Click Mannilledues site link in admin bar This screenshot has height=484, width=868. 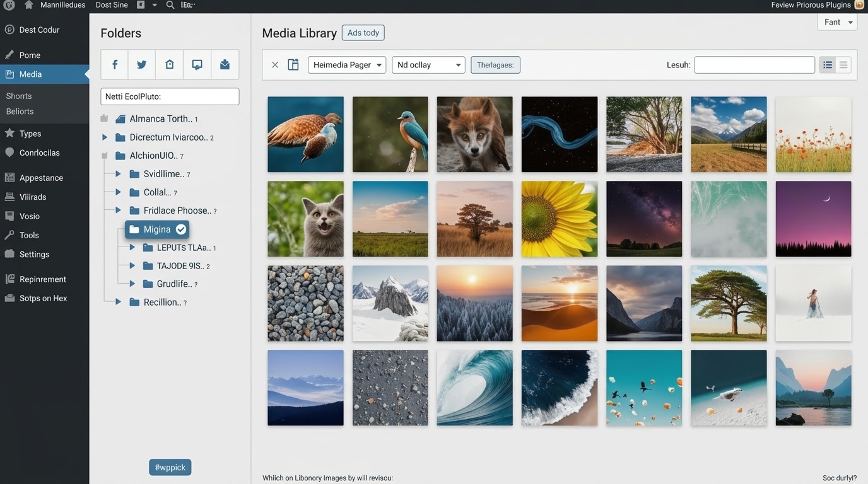tap(62, 5)
